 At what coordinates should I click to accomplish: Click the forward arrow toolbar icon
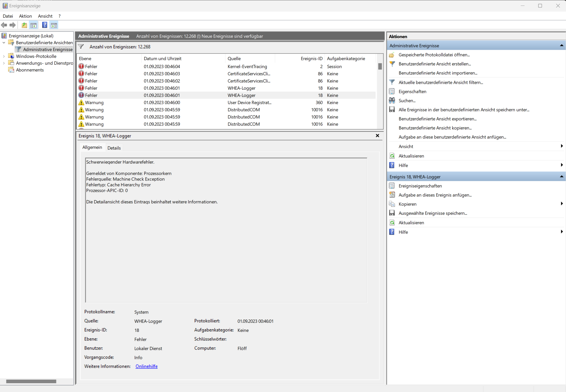(13, 25)
